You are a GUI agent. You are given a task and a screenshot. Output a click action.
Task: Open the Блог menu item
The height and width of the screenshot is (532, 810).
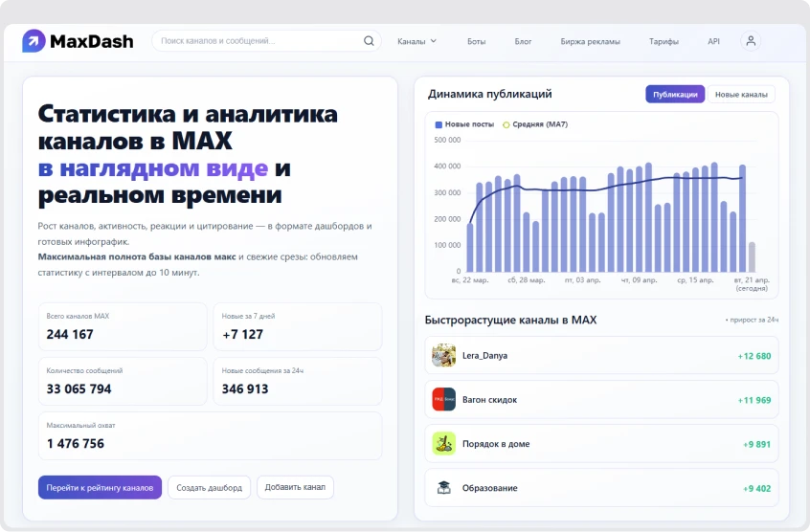(523, 41)
